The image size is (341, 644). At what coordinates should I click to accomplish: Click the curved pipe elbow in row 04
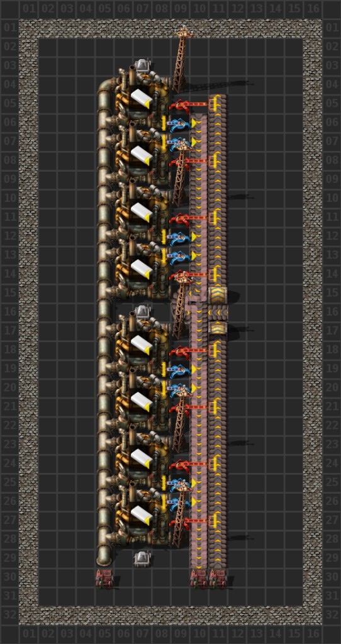coord(106,87)
